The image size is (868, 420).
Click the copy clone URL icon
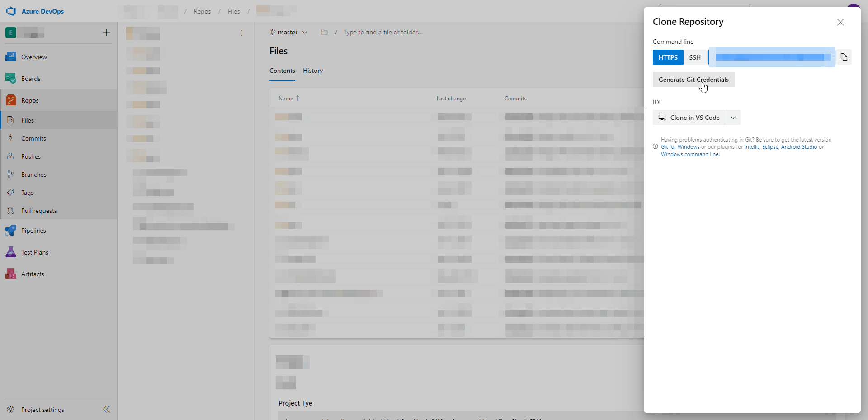coord(844,57)
